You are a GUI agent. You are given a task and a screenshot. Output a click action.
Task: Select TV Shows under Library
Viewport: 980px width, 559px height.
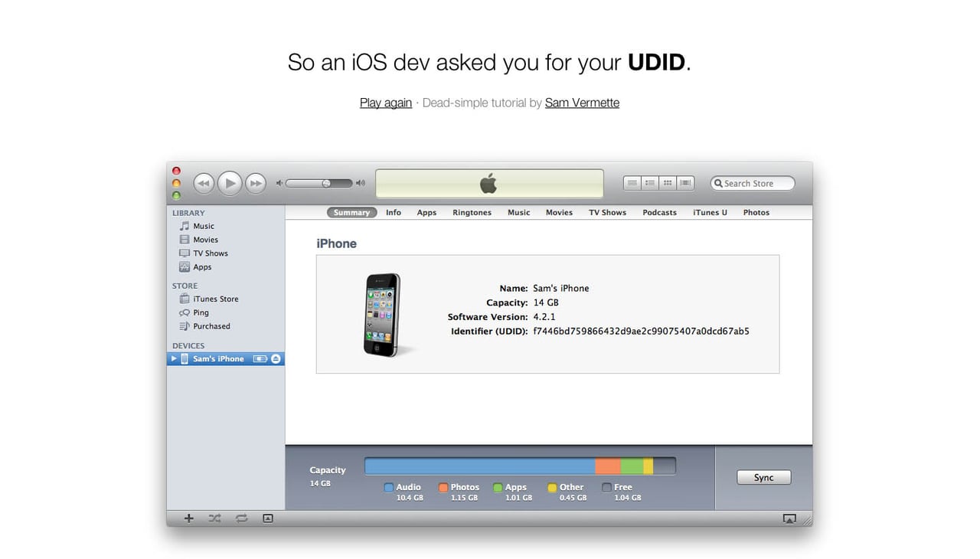[210, 253]
